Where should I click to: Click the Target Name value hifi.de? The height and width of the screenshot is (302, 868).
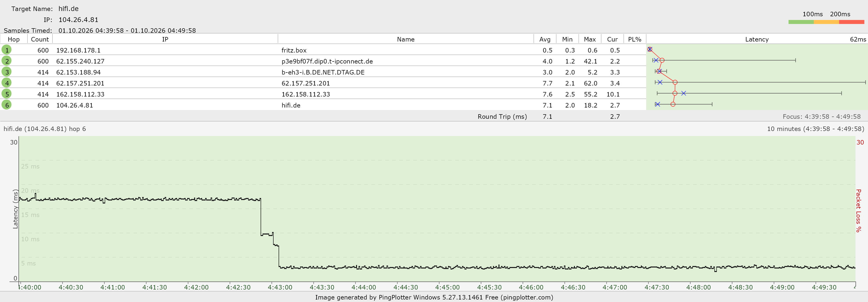pyautogui.click(x=68, y=9)
